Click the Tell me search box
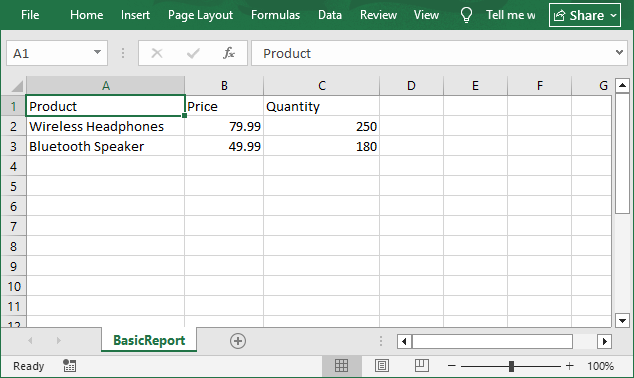Screen dimensions: 634x378 pos(511,15)
